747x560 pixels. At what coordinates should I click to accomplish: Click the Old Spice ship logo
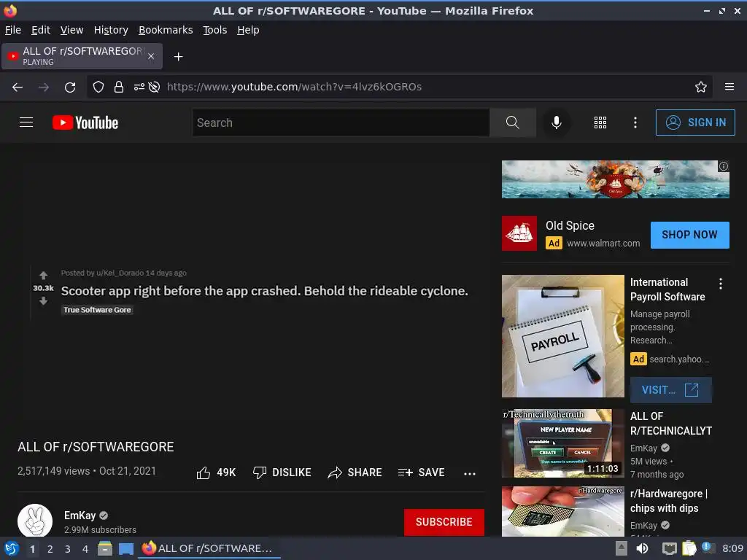(x=519, y=233)
